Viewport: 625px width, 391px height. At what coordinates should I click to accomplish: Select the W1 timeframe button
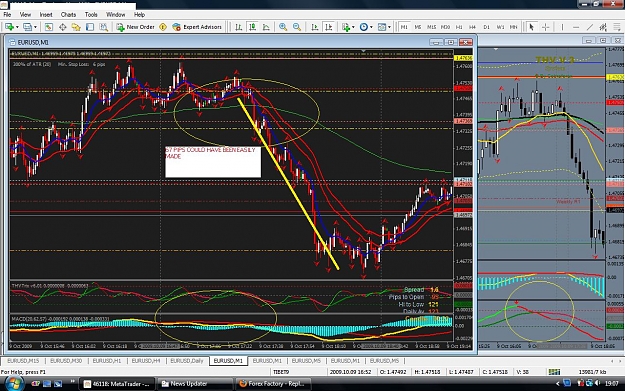[x=500, y=27]
